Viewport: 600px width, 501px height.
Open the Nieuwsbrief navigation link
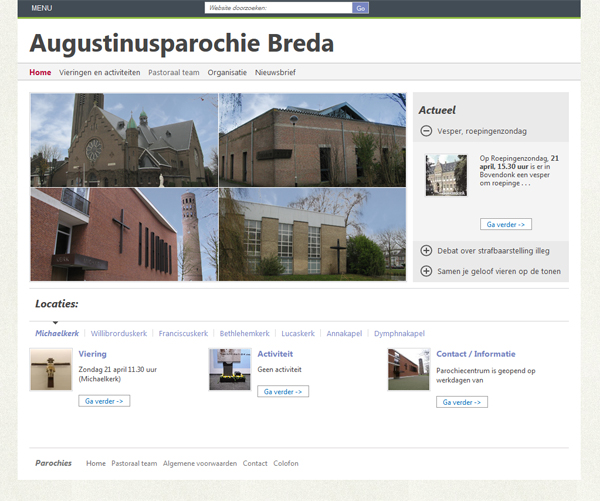point(275,72)
